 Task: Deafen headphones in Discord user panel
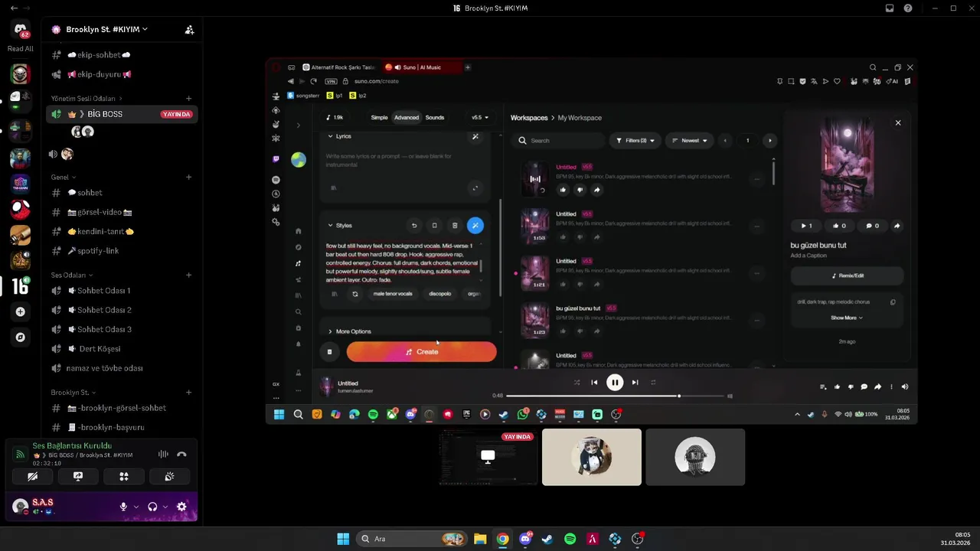pyautogui.click(x=152, y=507)
